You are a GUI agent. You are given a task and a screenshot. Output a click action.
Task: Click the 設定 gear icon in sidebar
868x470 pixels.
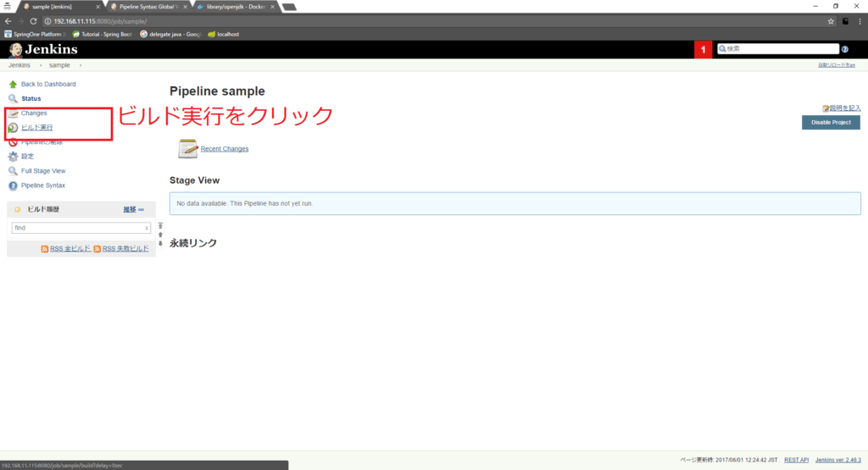tap(13, 157)
